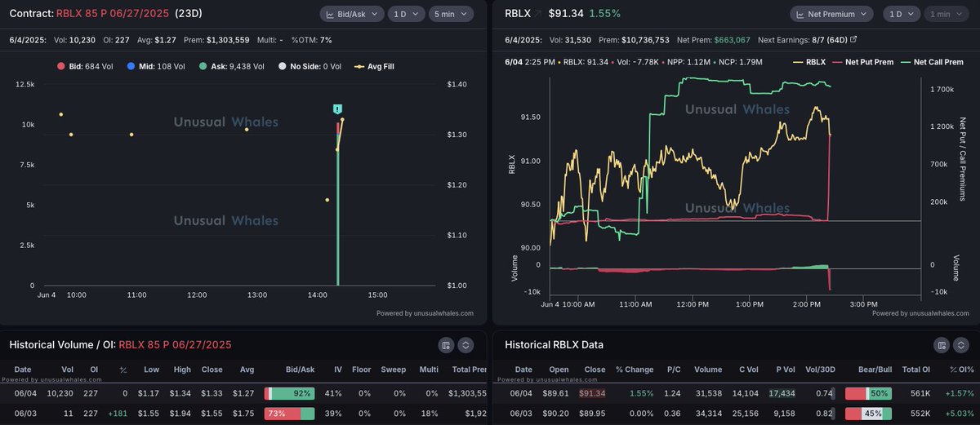
Task: Open the Bid/Ask chart type dropdown
Action: pyautogui.click(x=350, y=14)
